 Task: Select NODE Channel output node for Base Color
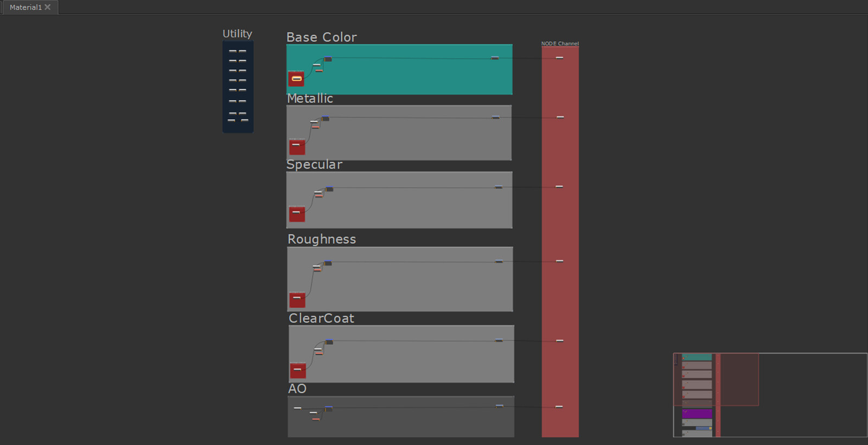559,57
